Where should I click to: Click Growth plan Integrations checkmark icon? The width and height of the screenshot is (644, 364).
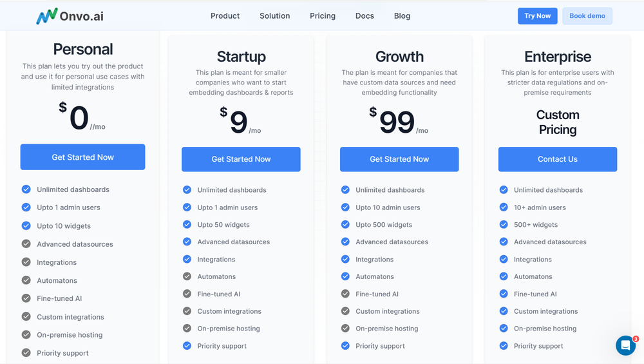tap(345, 260)
